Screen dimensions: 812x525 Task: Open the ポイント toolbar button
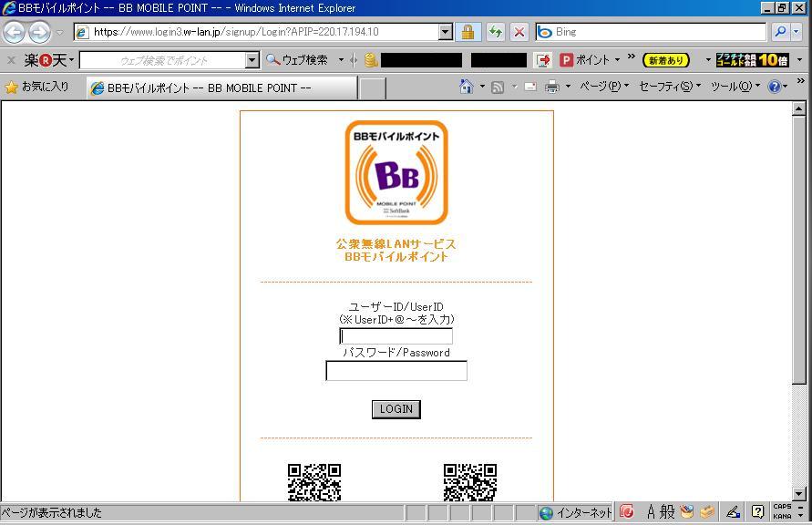[x=585, y=60]
